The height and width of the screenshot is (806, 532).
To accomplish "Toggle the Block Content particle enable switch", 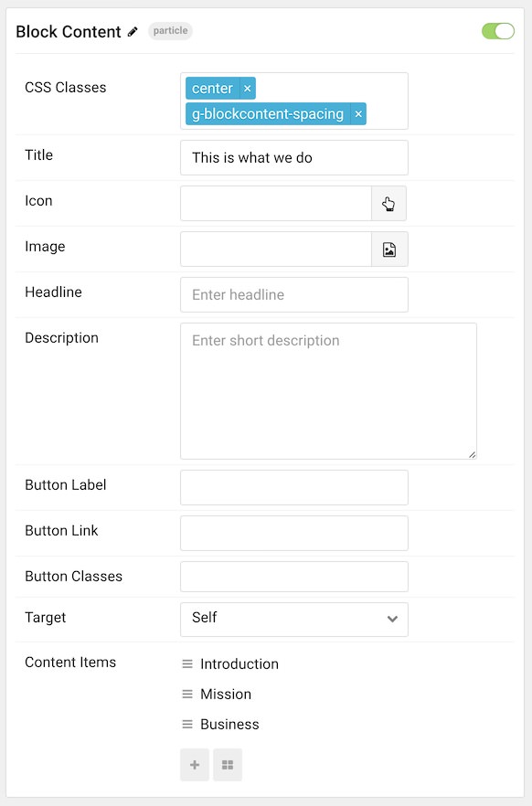I will point(497,31).
